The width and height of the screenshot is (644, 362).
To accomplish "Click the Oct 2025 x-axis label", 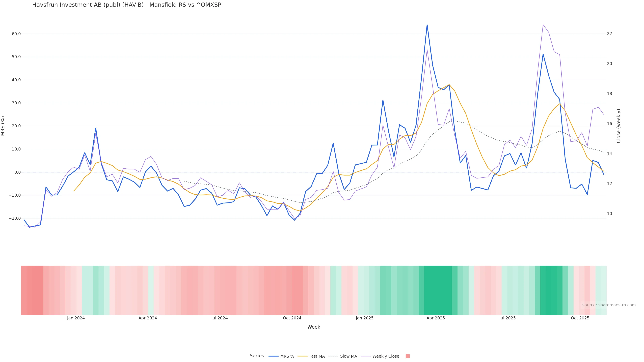I will [x=580, y=318].
